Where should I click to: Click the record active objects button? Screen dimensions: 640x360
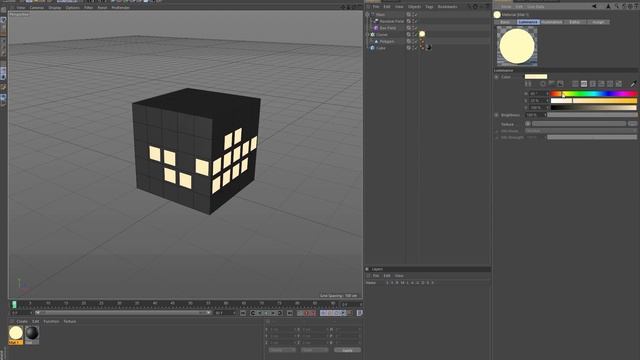300,313
